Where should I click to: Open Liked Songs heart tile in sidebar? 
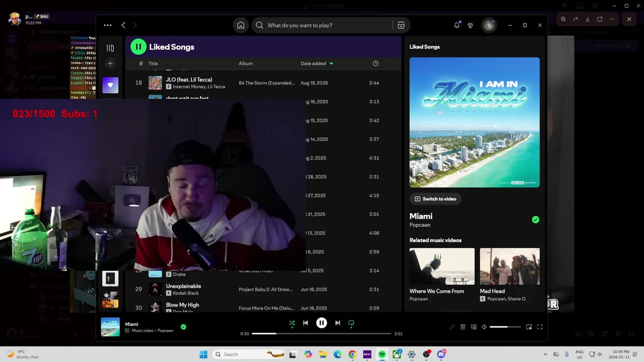[x=110, y=85]
